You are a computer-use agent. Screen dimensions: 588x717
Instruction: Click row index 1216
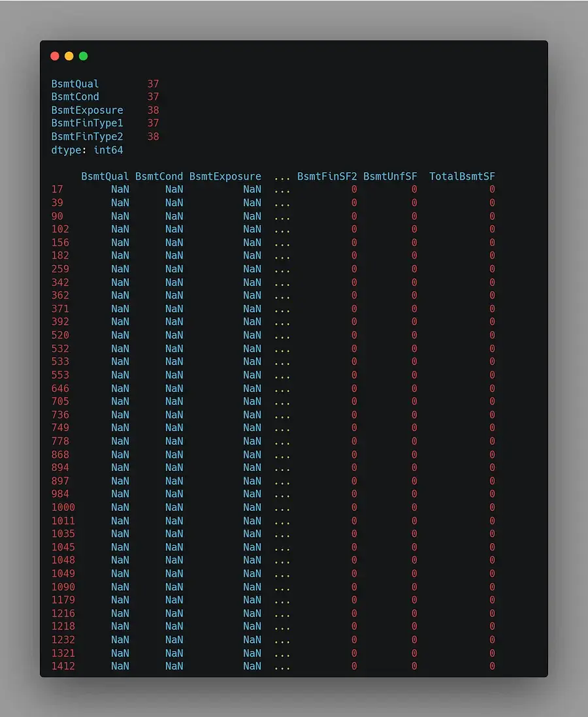[63, 613]
